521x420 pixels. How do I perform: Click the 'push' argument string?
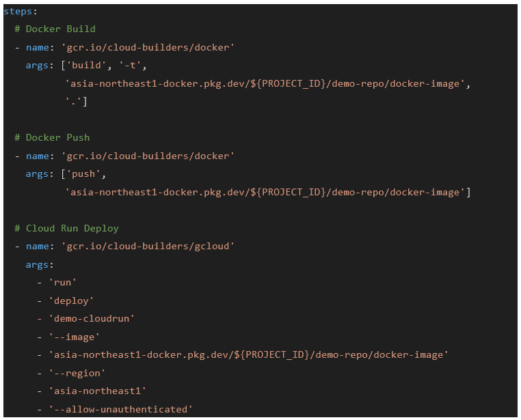[x=83, y=174]
